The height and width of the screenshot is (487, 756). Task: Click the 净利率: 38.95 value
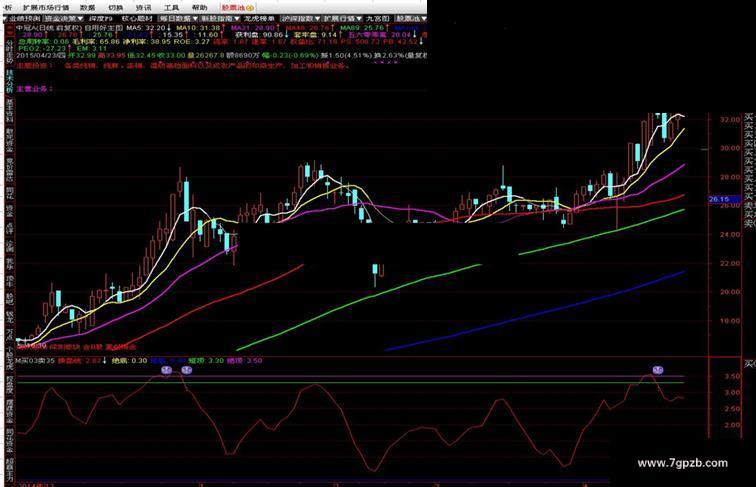click(x=147, y=41)
